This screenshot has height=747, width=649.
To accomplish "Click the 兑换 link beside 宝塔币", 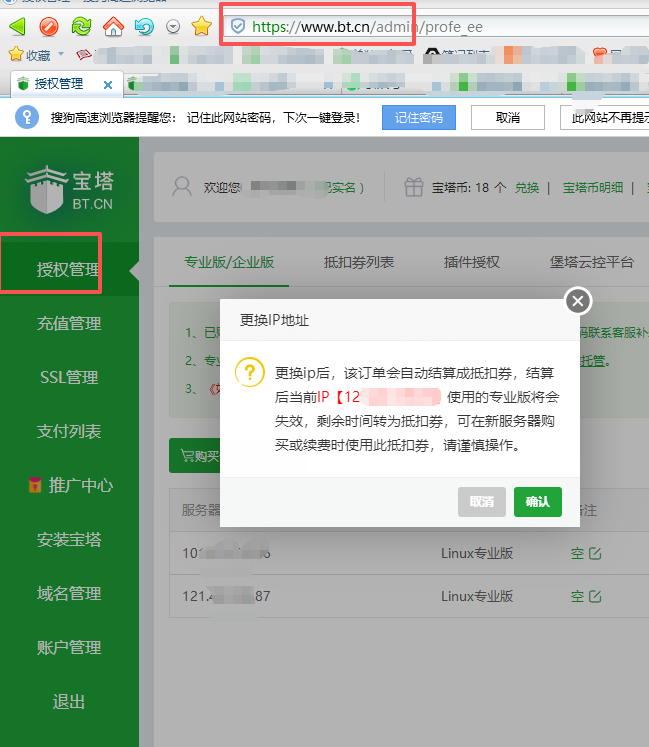I will 527,187.
